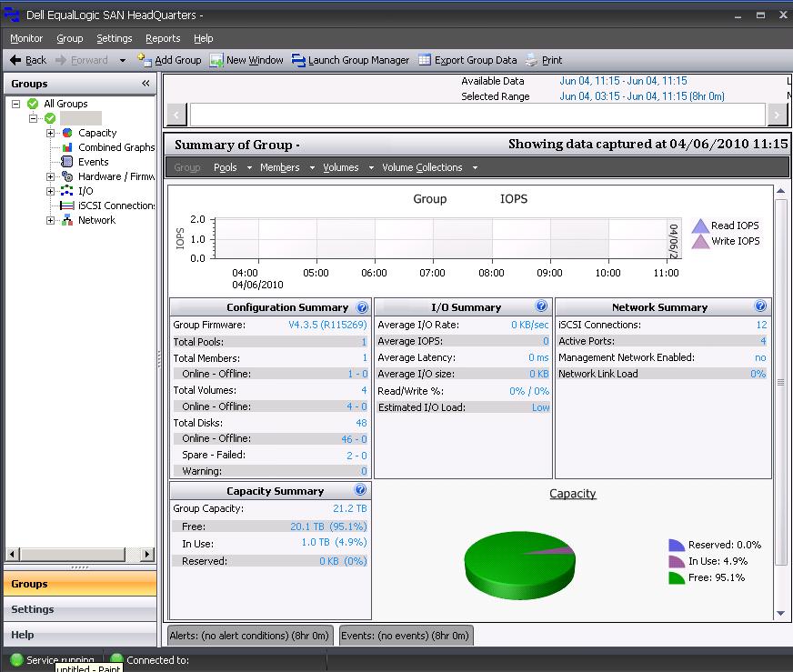Click the Print printer icon
The width and height of the screenshot is (793, 672).
pos(531,60)
